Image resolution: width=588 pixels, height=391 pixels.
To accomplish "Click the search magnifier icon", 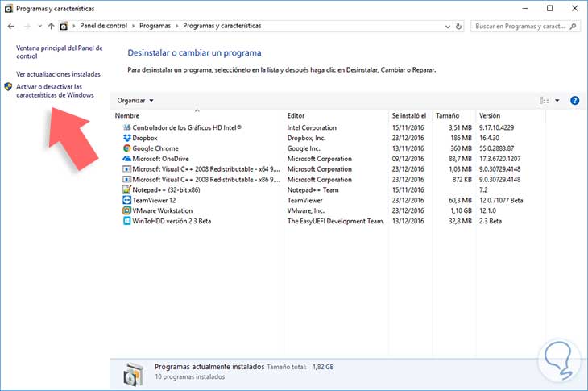I will [573, 27].
